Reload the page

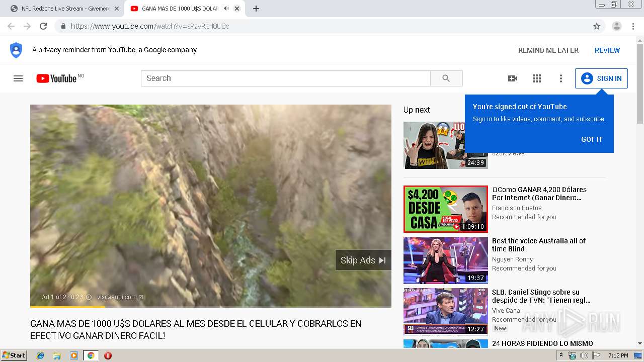43,26
